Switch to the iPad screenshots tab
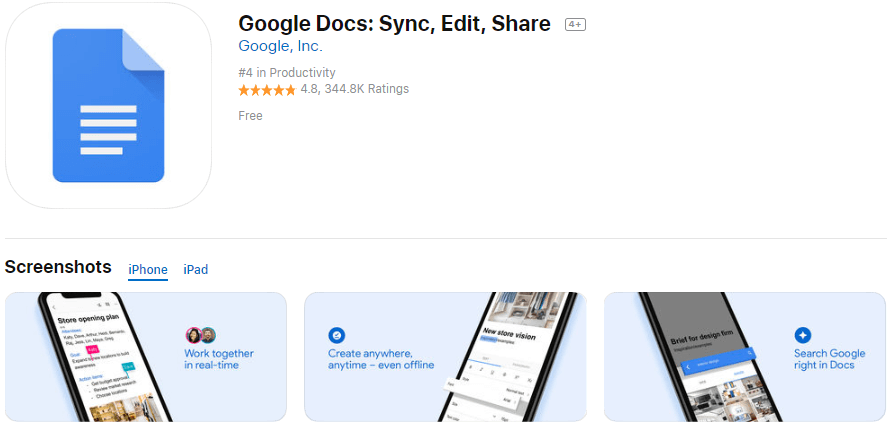 (x=195, y=270)
